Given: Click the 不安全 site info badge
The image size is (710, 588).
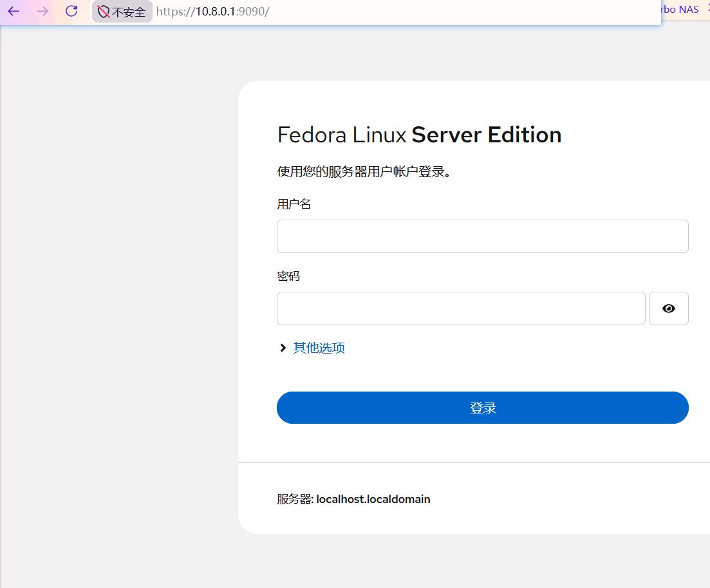Looking at the screenshot, I should [129, 12].
